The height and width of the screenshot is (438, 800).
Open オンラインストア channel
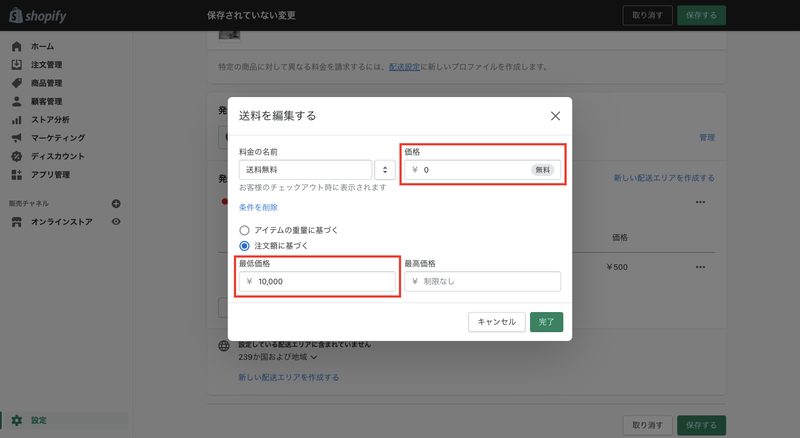click(62, 222)
